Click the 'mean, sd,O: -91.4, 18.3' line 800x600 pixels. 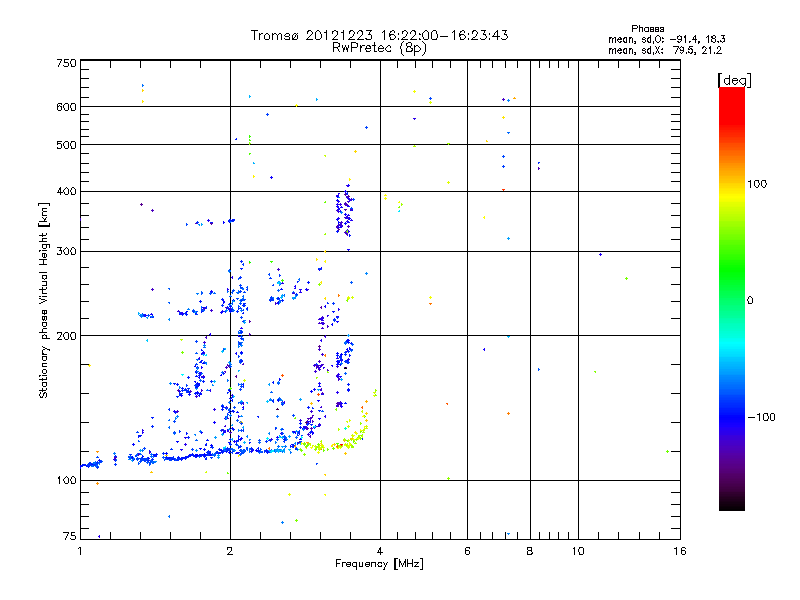[666, 39]
